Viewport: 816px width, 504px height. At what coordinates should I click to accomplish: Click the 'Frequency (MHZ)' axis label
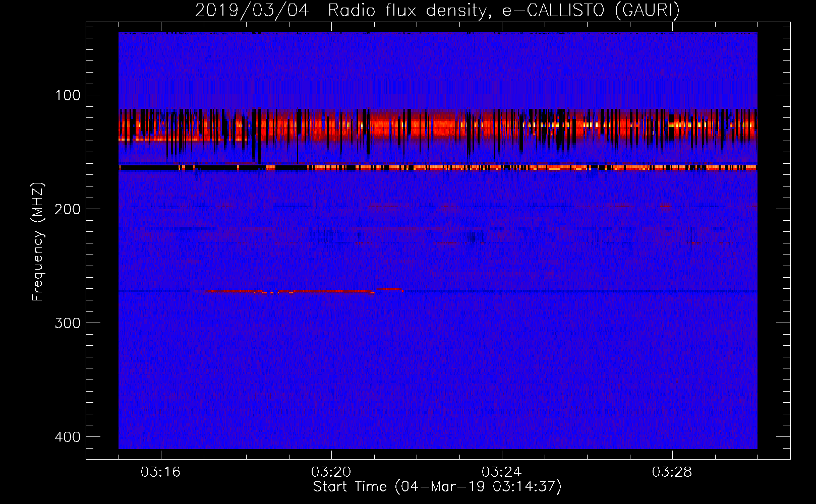click(x=38, y=241)
